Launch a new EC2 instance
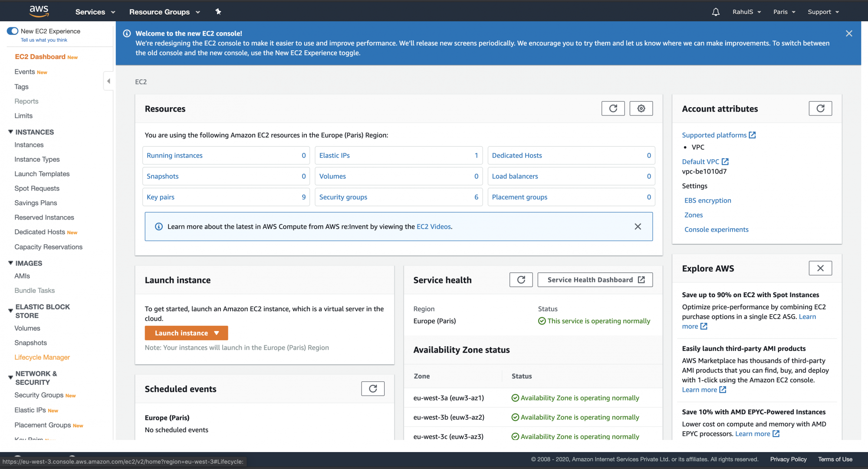 click(181, 333)
